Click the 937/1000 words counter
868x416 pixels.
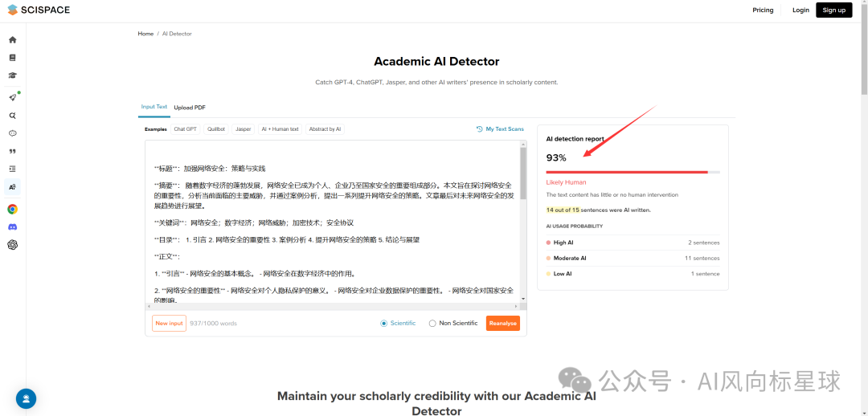pyautogui.click(x=213, y=323)
